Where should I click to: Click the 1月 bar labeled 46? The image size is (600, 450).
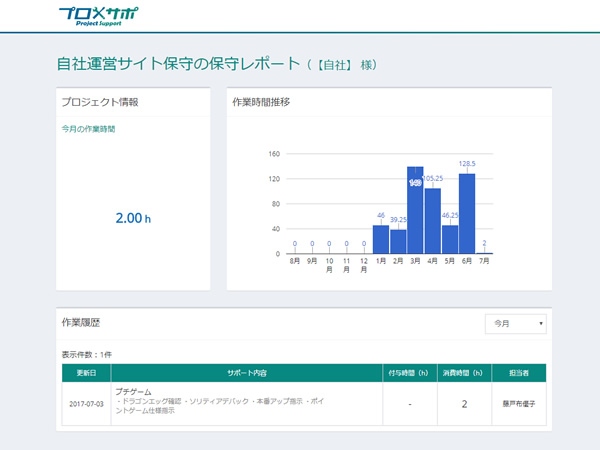coord(381,240)
